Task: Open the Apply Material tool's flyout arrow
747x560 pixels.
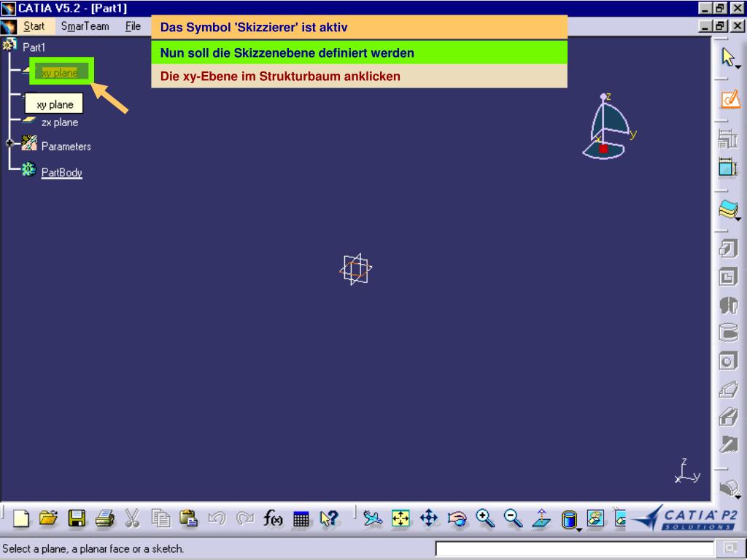Action: (738, 218)
